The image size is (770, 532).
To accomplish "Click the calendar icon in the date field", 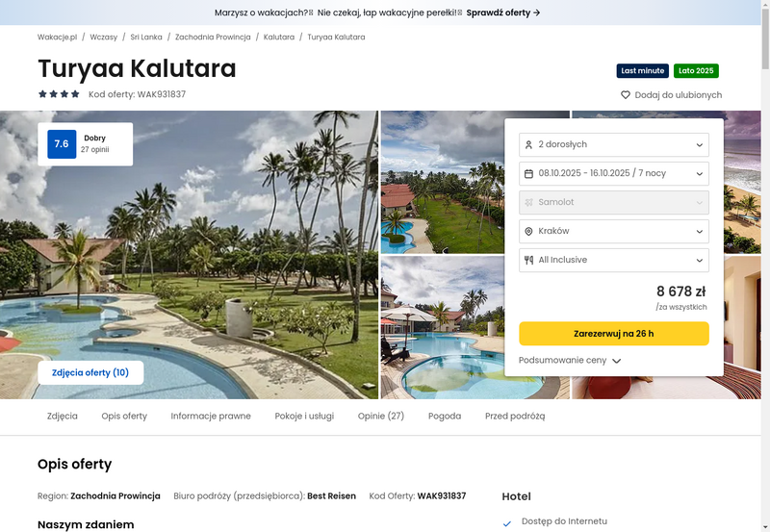I will pyautogui.click(x=528, y=174).
